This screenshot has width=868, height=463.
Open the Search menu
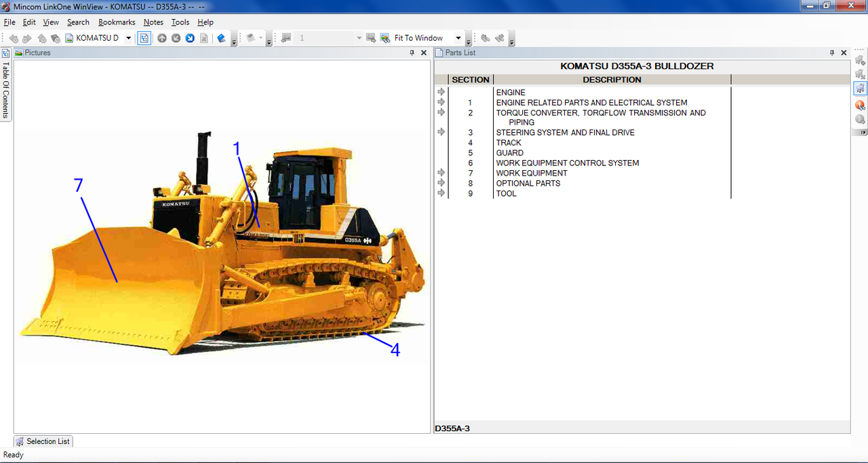(x=78, y=22)
